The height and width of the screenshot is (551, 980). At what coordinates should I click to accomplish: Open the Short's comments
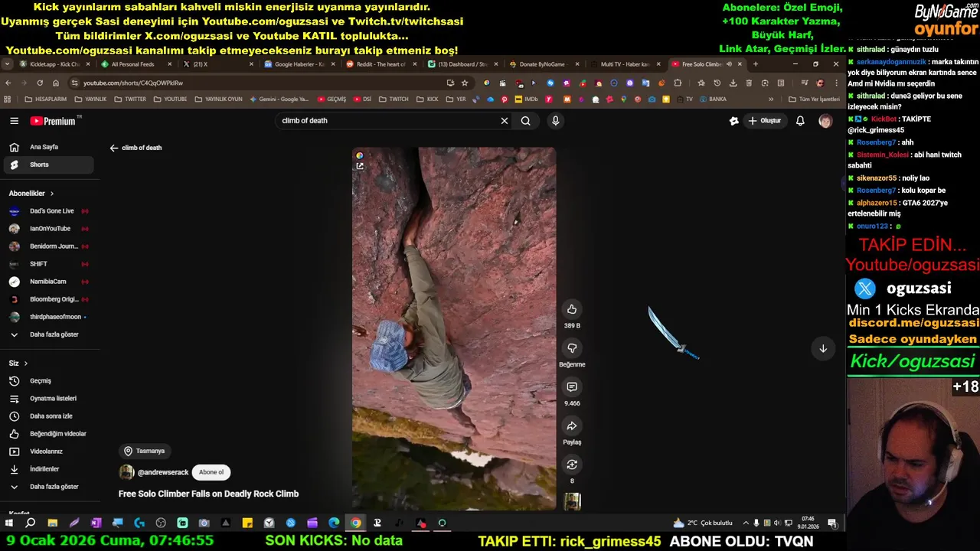point(572,387)
